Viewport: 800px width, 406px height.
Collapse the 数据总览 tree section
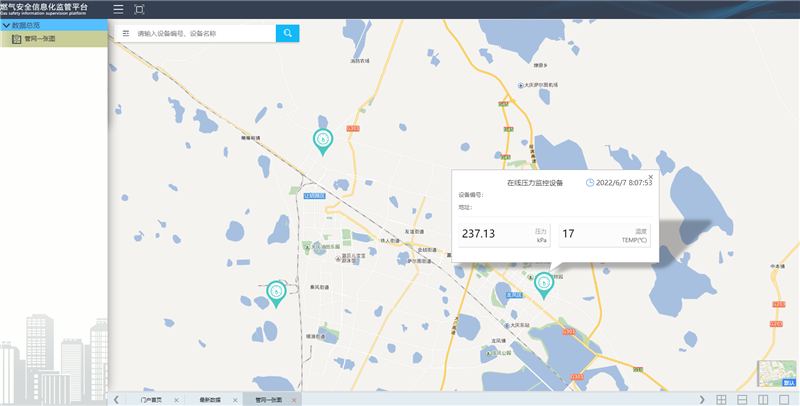(x=6, y=25)
